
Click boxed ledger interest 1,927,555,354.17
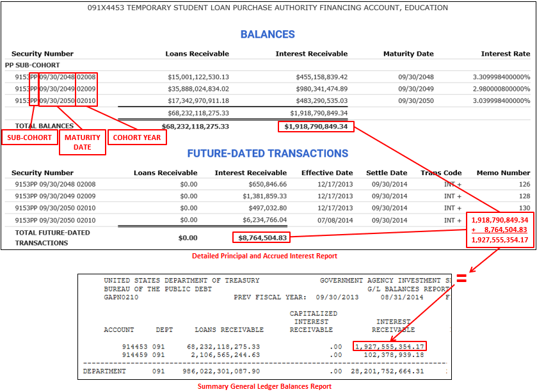390,346
